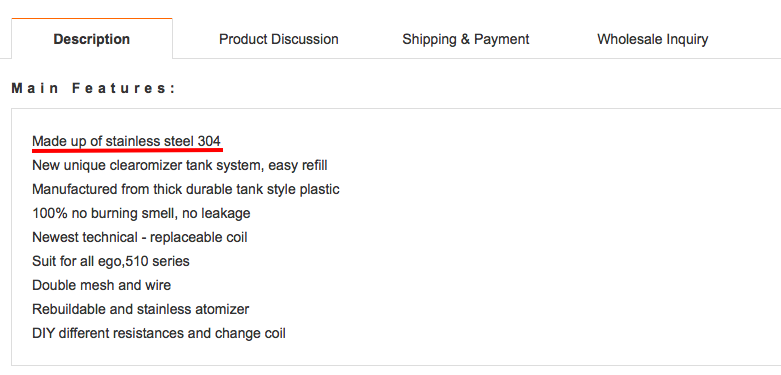Image resolution: width=781 pixels, height=375 pixels.
Task: Switch to the Product Discussion tab
Action: [x=278, y=39]
